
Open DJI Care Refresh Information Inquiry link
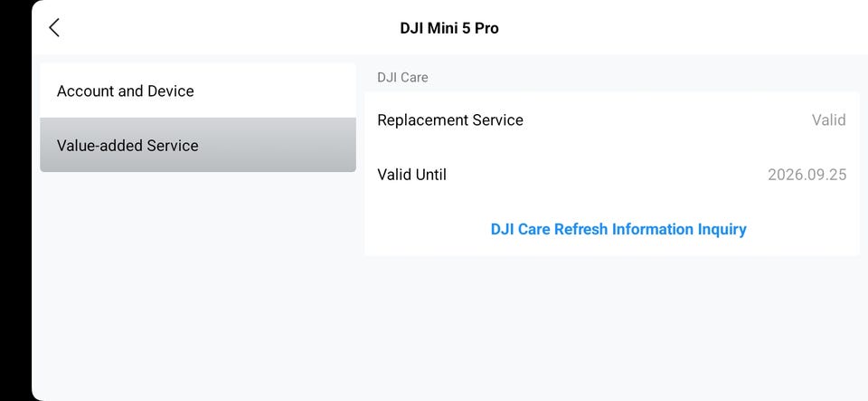click(x=618, y=229)
